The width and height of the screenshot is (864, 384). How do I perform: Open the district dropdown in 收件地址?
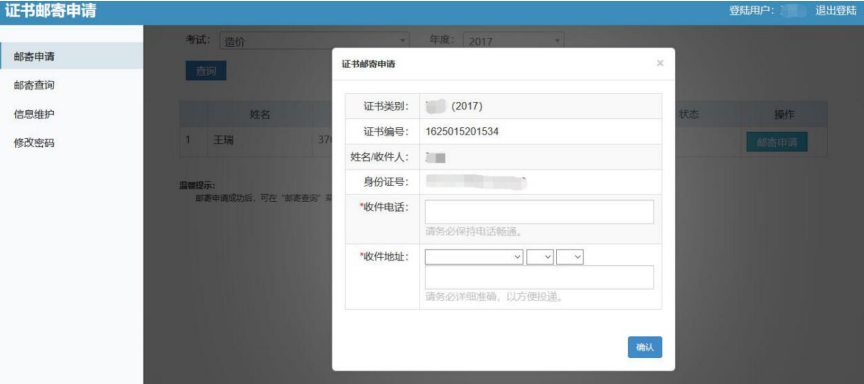point(570,257)
